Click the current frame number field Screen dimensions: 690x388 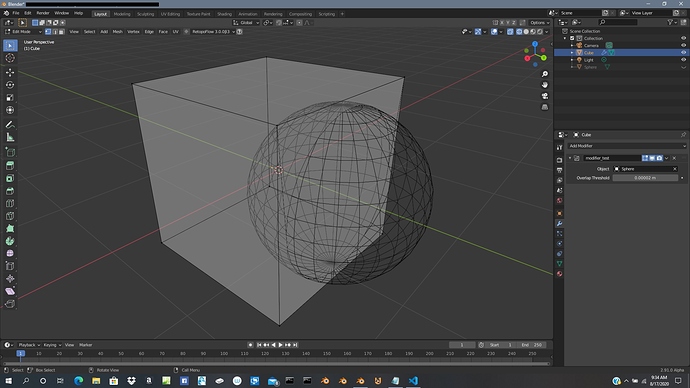(x=462, y=345)
